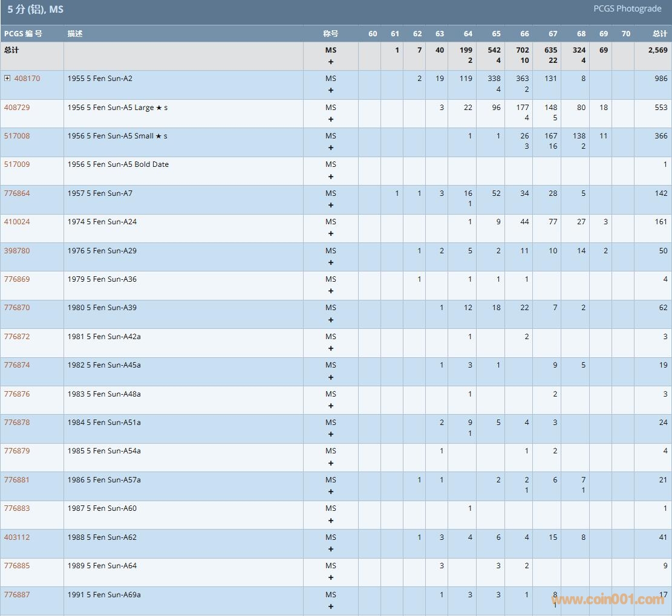Image resolution: width=672 pixels, height=616 pixels.
Task: Open the 410024 entry for 1974
Action: point(17,222)
